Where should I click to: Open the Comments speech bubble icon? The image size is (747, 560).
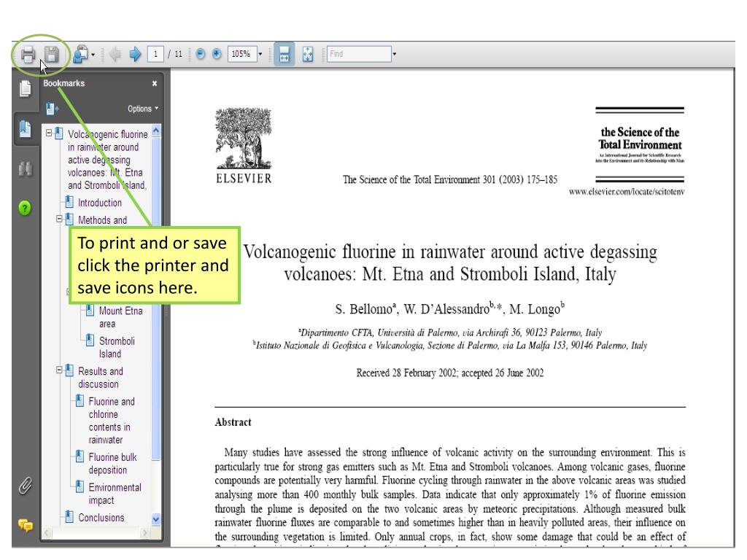[26, 525]
